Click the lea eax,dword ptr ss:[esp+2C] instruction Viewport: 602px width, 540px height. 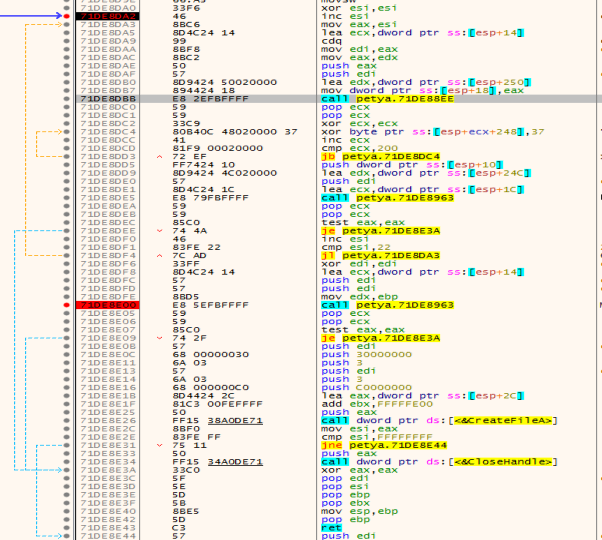point(422,396)
